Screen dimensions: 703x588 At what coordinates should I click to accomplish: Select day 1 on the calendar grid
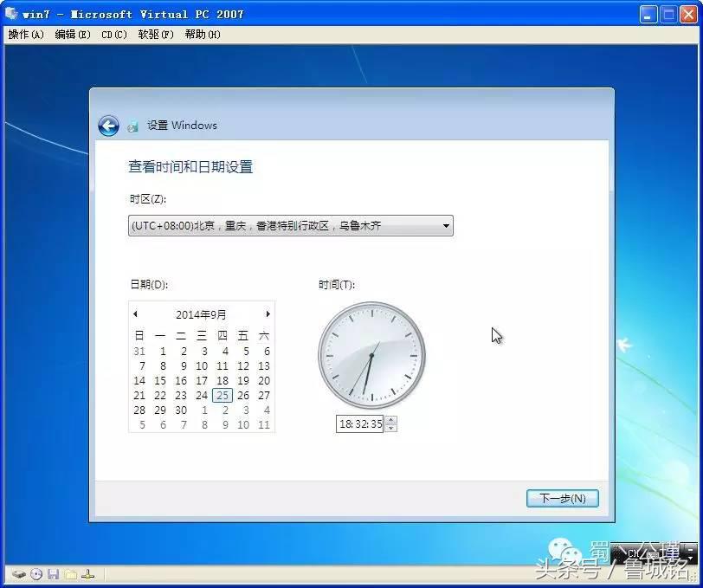[x=161, y=351]
